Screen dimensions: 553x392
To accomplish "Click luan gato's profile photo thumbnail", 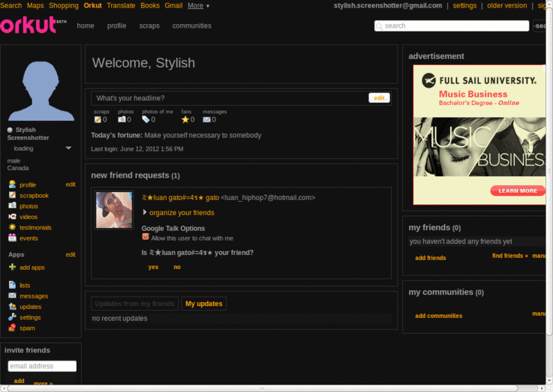I will coord(114,210).
